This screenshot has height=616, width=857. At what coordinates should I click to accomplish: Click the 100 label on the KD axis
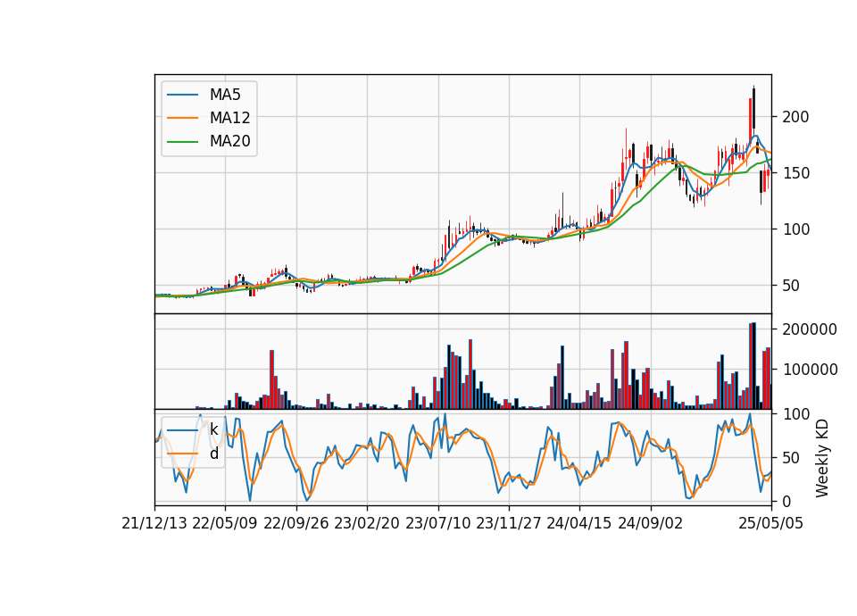[x=795, y=414]
